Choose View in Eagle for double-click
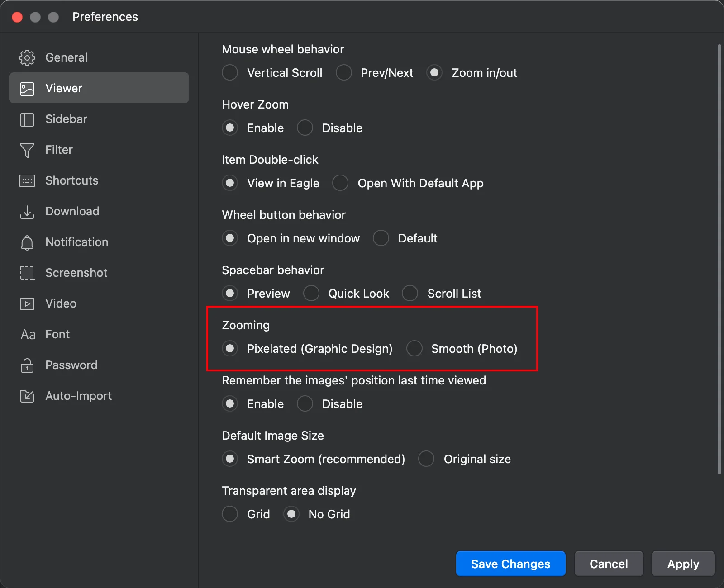724x588 pixels. [x=230, y=183]
